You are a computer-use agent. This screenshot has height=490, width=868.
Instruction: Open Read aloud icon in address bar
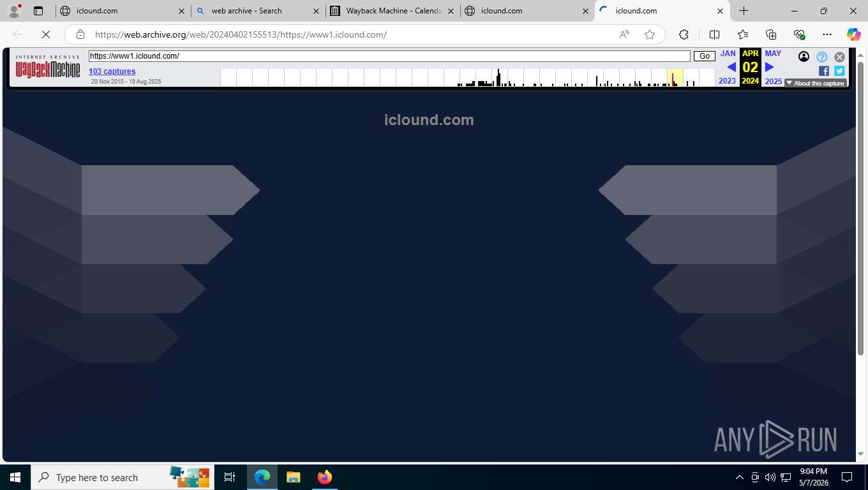(x=624, y=34)
